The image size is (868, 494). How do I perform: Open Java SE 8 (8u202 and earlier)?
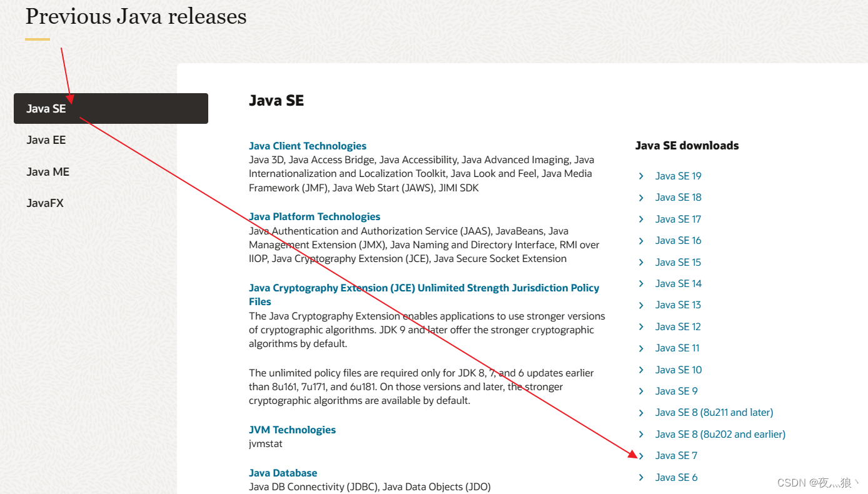click(720, 434)
